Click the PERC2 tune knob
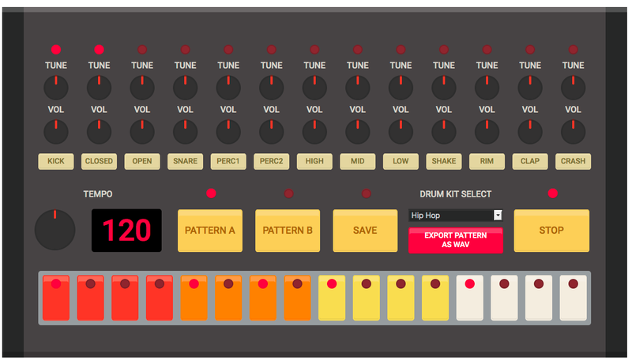Viewport: 632px width, 364px height. coord(272,88)
